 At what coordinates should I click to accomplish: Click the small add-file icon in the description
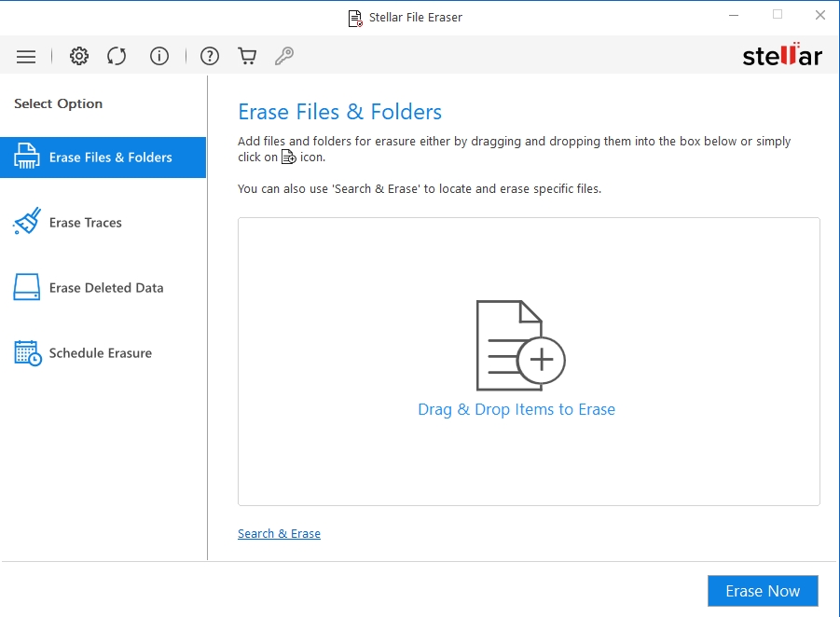pos(289,158)
